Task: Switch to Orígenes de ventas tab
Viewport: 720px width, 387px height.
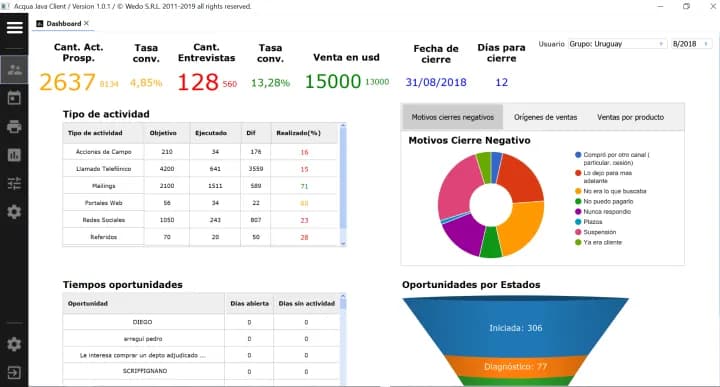Action: pyautogui.click(x=546, y=117)
